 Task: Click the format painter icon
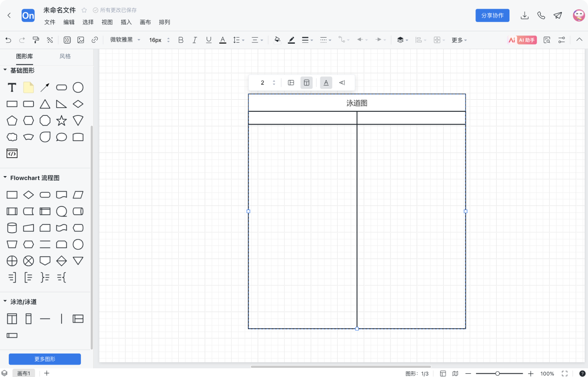pyautogui.click(x=36, y=40)
